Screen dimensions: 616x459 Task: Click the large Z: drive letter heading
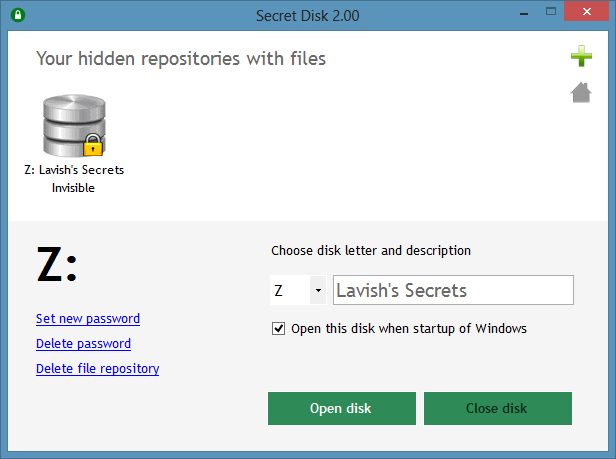tap(57, 265)
